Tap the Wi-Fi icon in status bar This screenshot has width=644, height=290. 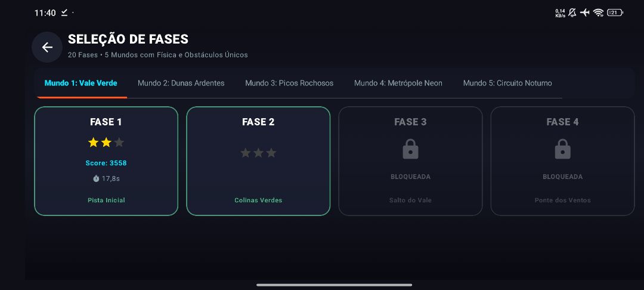pyautogui.click(x=599, y=13)
